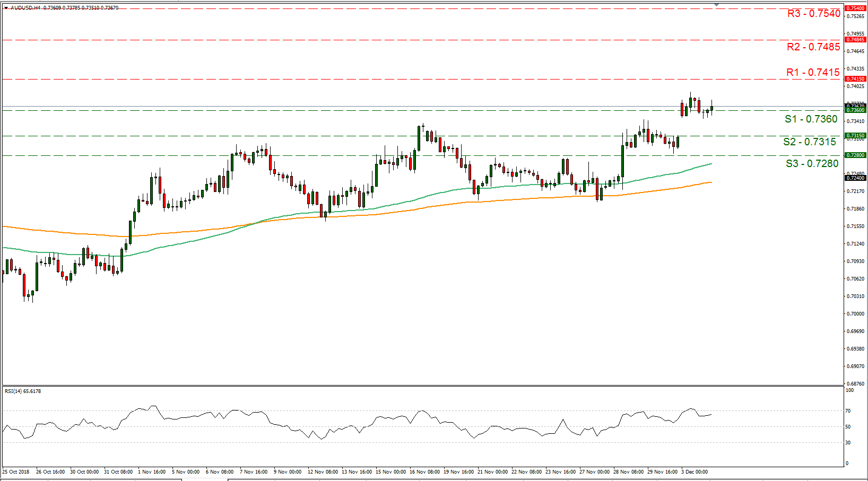Click the RSI scale value 100
The width and height of the screenshot is (868, 481).
(850, 390)
